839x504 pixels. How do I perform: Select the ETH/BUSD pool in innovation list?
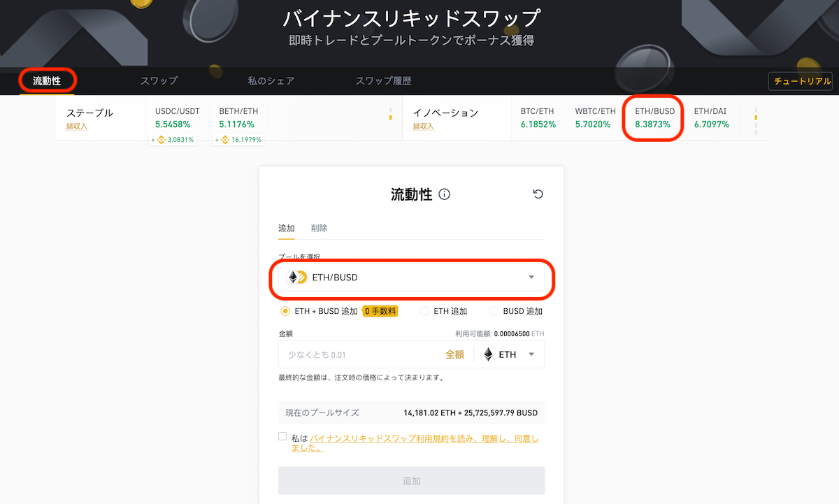tap(654, 117)
